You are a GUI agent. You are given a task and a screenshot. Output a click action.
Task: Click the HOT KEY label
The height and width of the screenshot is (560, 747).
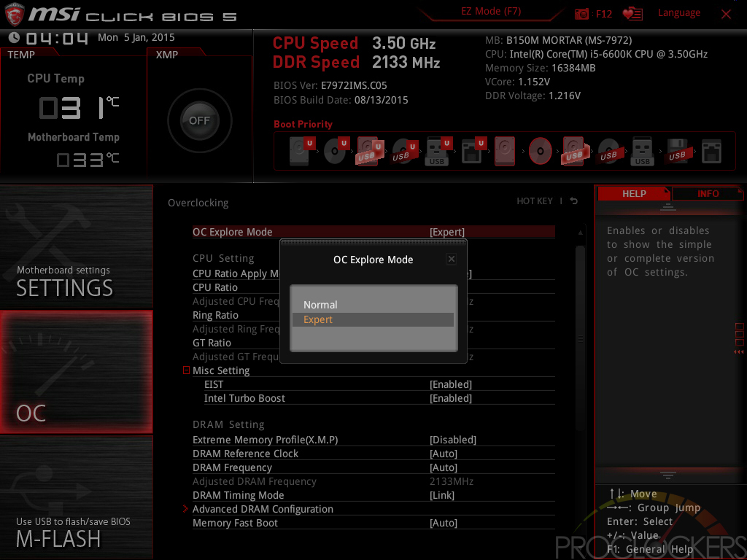535,201
